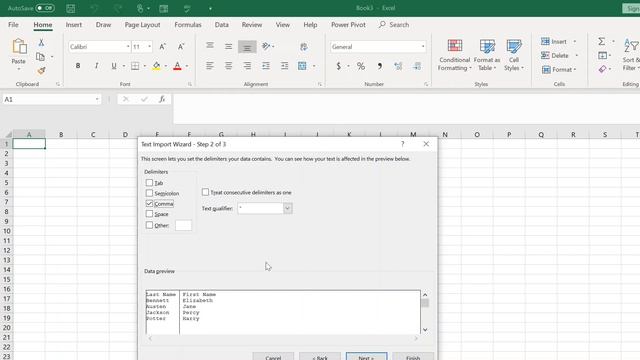Switch to the Power Pivot tab
This screenshot has width=640, height=360.
tap(348, 25)
